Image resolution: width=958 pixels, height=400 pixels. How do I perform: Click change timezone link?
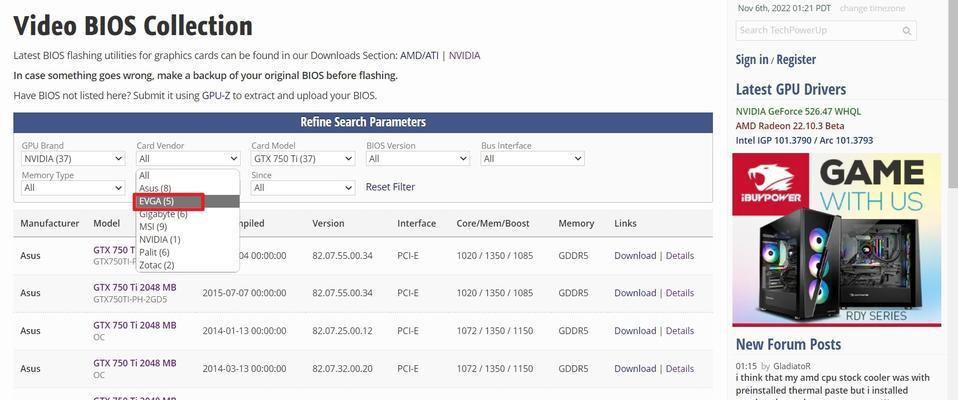tap(872, 9)
